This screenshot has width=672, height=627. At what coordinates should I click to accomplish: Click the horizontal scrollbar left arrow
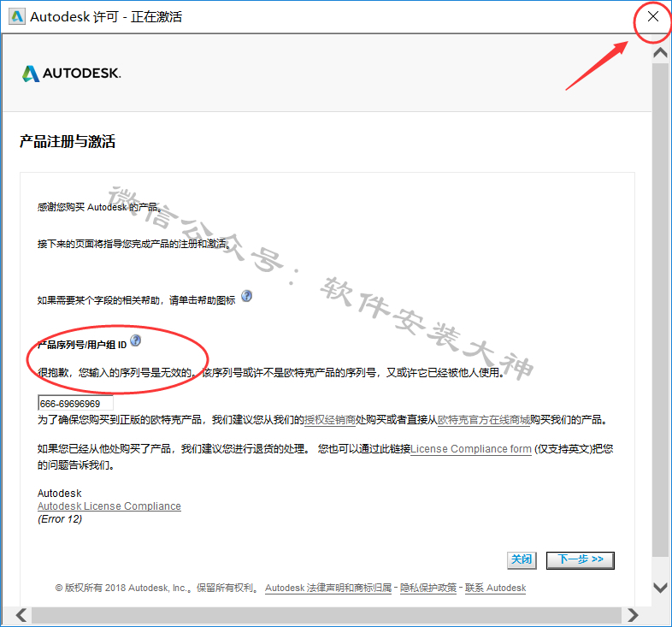21,615
